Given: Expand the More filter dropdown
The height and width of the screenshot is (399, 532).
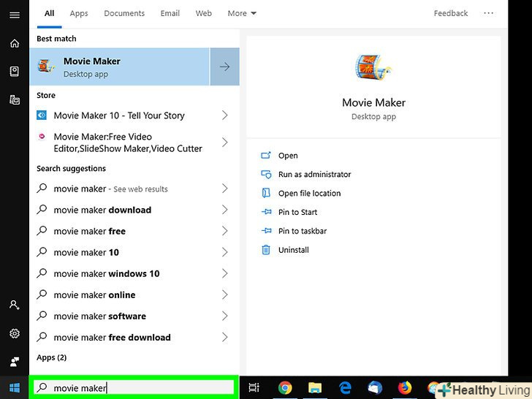Looking at the screenshot, I should pos(242,13).
